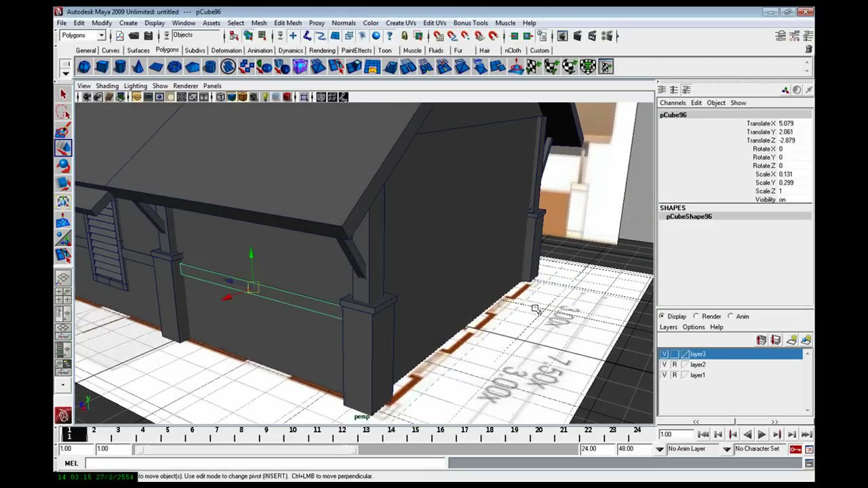Open the Options menu in layer editor
Image resolution: width=868 pixels, height=488 pixels.
tap(694, 327)
